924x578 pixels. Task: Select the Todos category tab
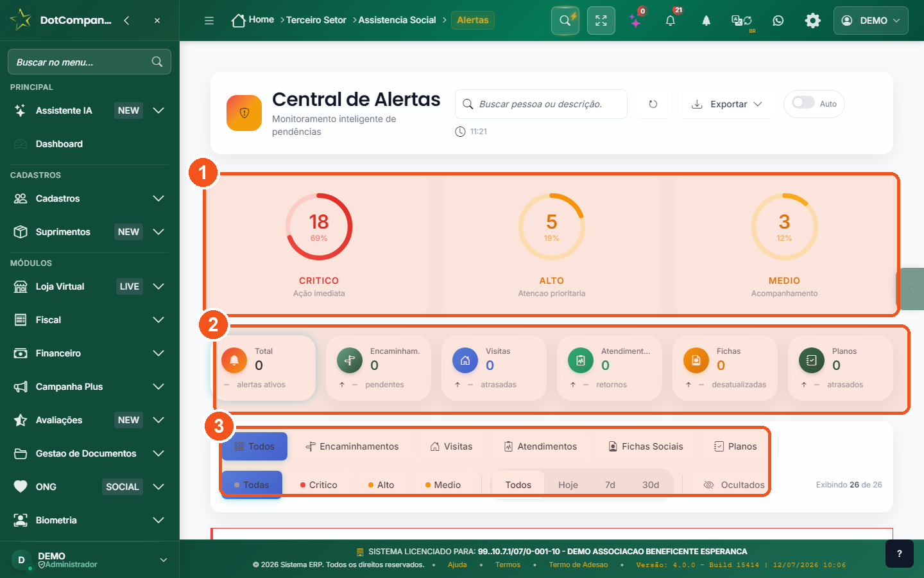click(x=255, y=446)
